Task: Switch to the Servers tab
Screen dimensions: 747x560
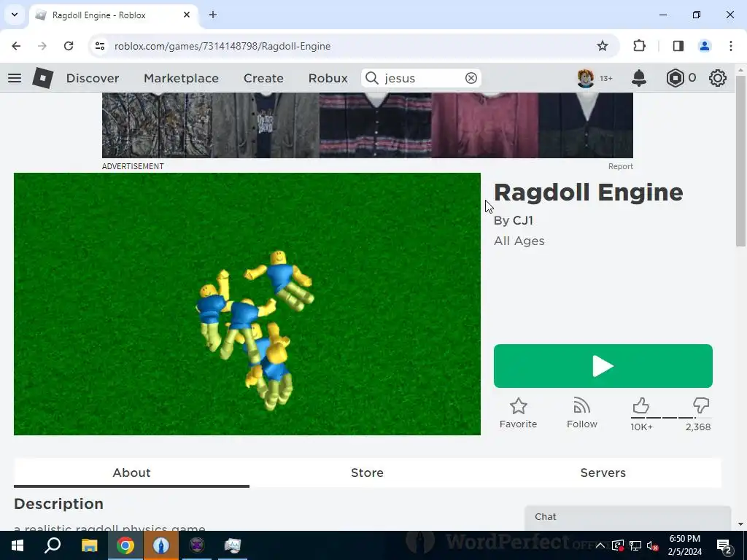Action: [x=603, y=472]
